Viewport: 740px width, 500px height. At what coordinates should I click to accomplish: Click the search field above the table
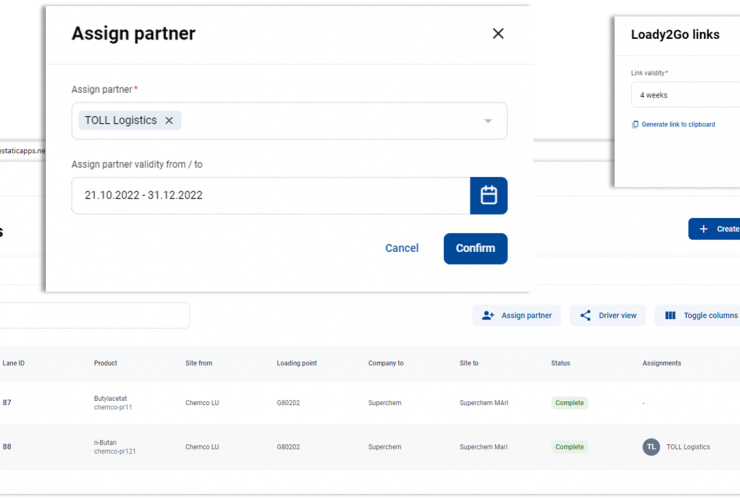(94, 315)
